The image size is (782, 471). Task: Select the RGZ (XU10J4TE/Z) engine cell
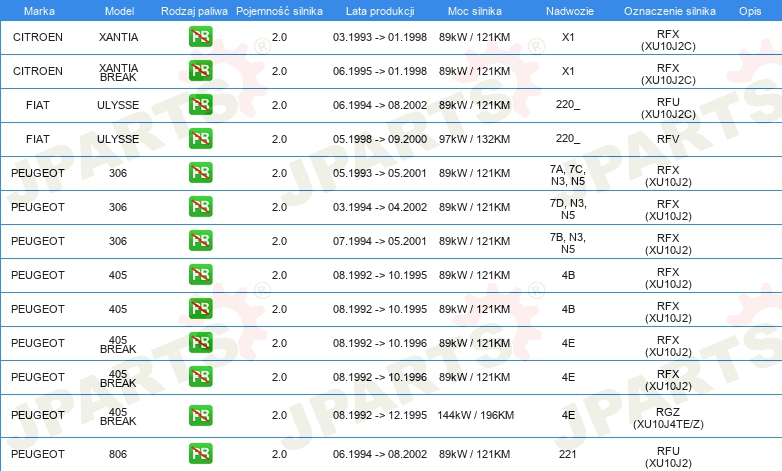(668, 418)
